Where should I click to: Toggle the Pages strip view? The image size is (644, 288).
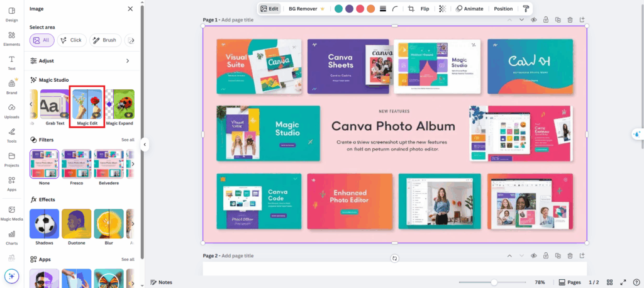[x=570, y=282]
